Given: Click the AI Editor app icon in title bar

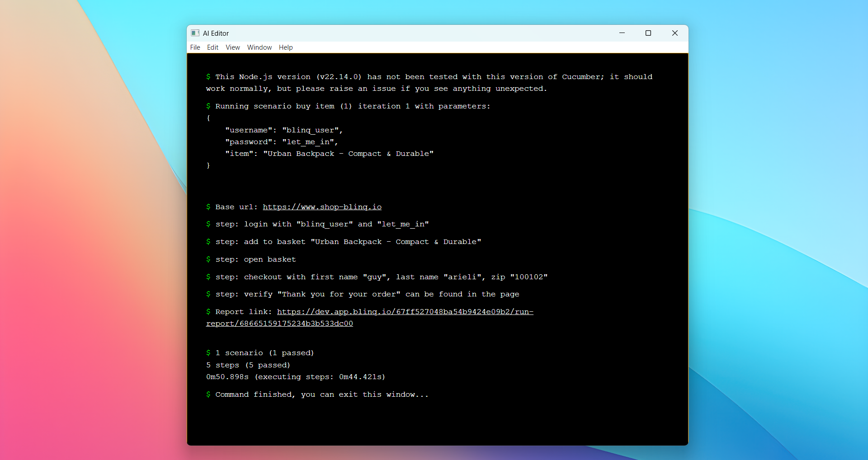Looking at the screenshot, I should (195, 33).
